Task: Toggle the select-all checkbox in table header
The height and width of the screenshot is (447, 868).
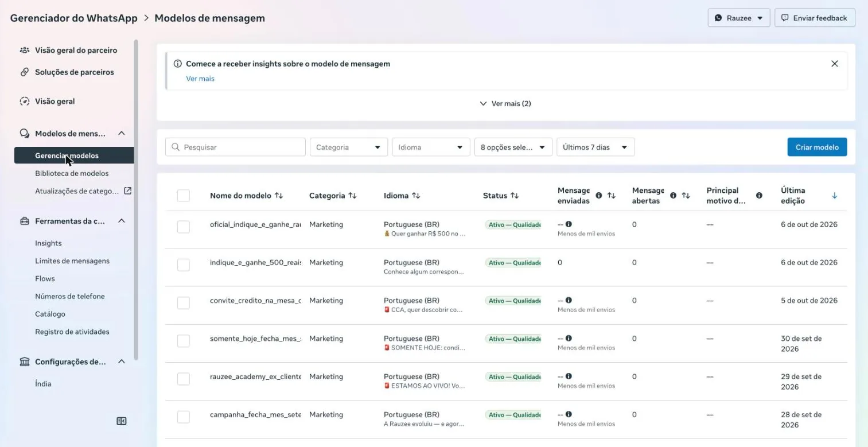Action: tap(184, 196)
